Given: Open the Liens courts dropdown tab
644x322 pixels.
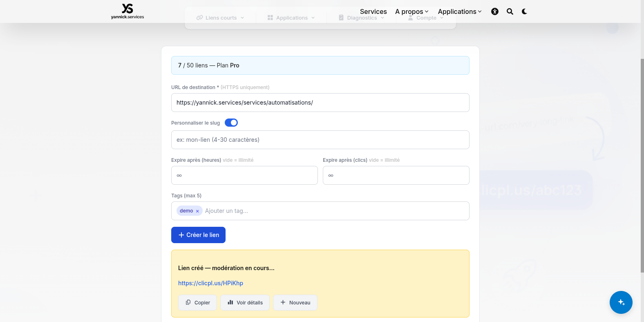Looking at the screenshot, I should pyautogui.click(x=220, y=18).
